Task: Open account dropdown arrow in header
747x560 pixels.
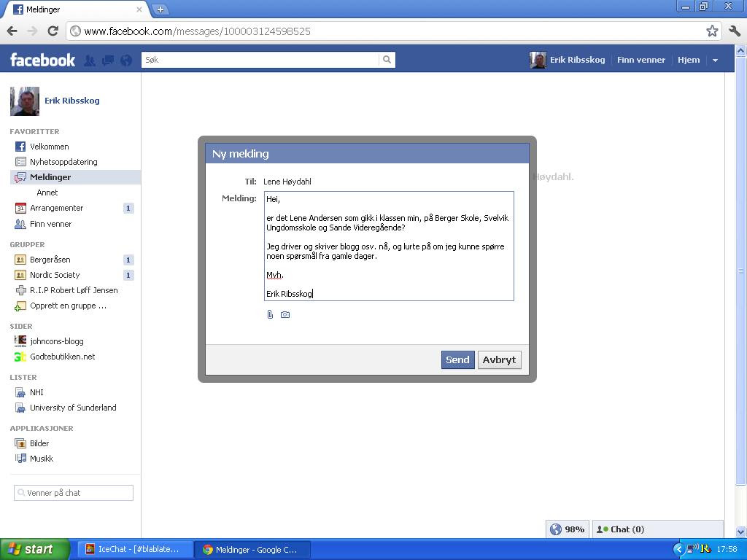Action: click(715, 61)
